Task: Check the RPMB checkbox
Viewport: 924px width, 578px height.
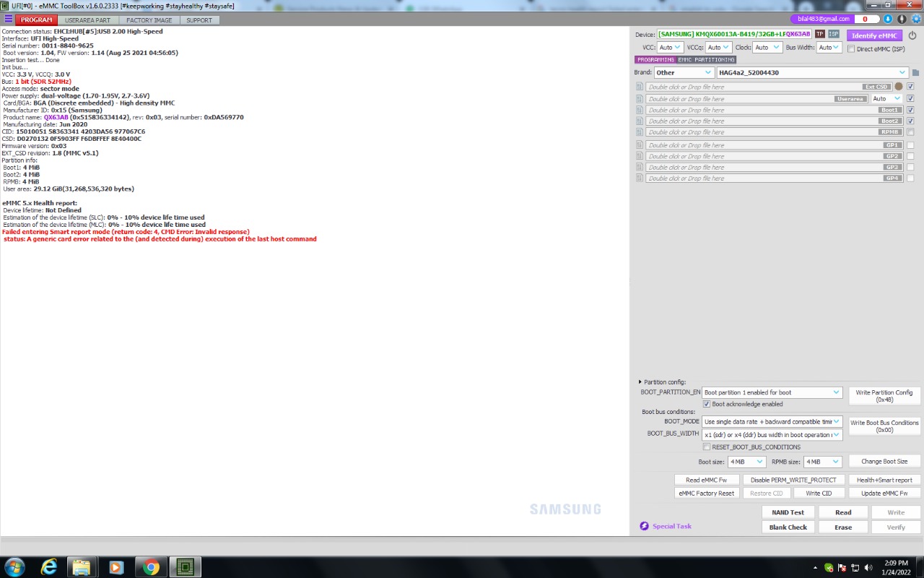Action: 910,132
